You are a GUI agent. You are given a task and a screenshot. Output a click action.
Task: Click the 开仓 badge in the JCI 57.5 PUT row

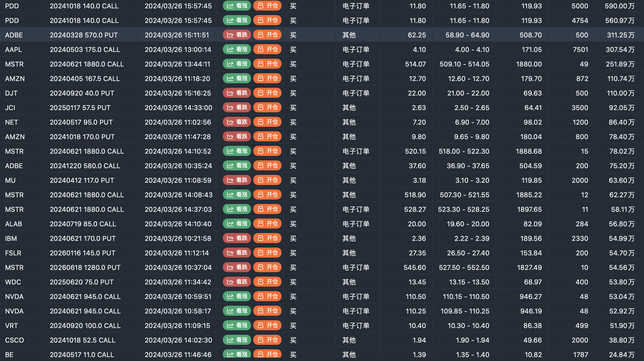pyautogui.click(x=267, y=108)
